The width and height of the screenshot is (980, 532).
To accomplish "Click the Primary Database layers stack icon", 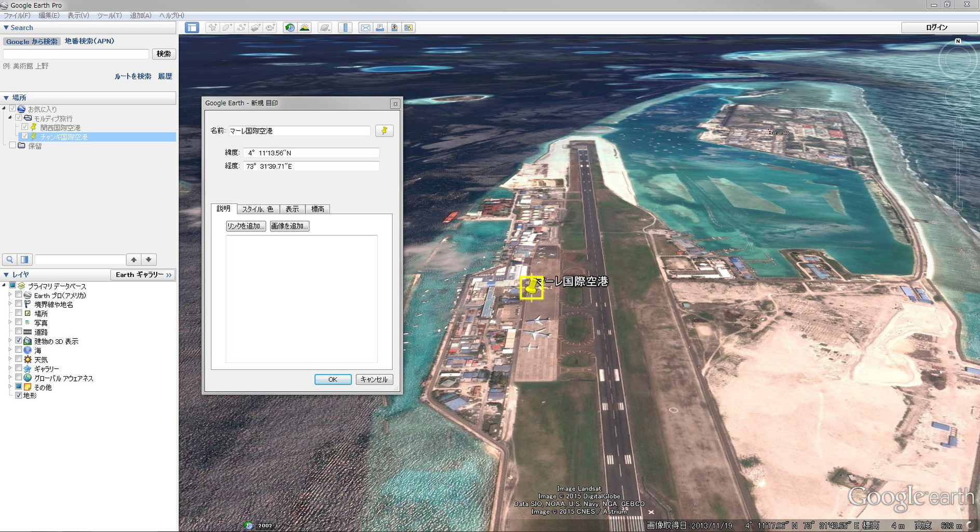I will click(x=21, y=286).
